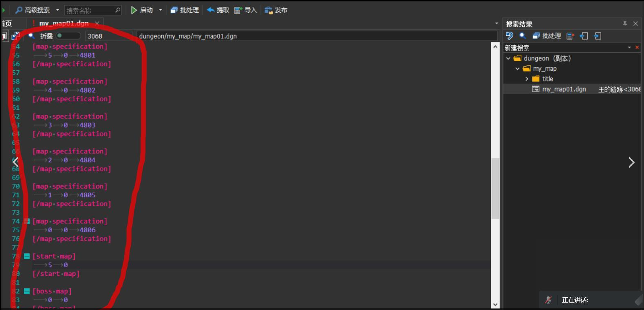644x310 pixels.
Task: Click the left image navigation arrow
Action: [x=16, y=162]
